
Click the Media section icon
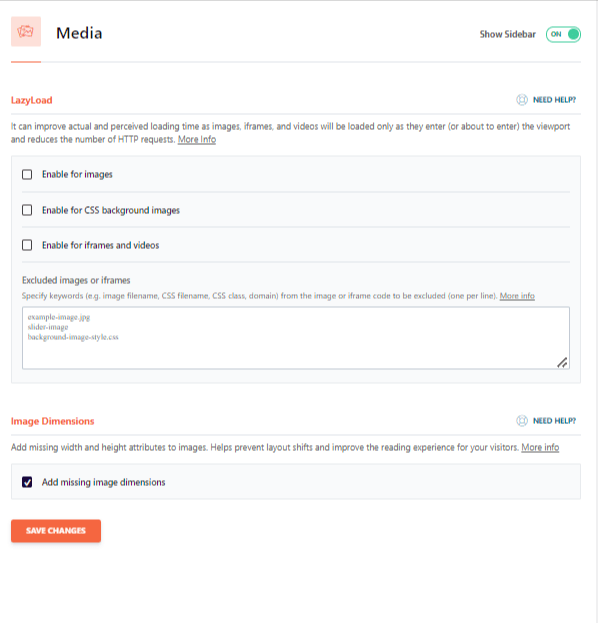pos(26,31)
